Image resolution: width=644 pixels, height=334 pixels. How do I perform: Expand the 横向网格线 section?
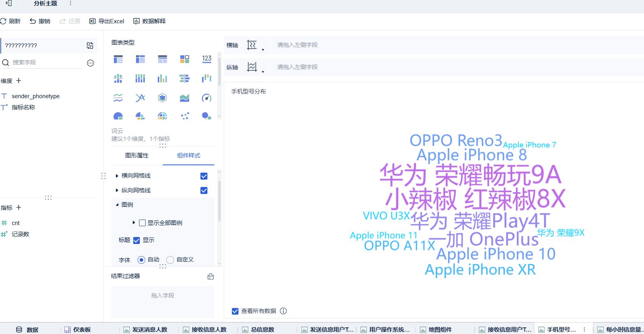pyautogui.click(x=117, y=176)
